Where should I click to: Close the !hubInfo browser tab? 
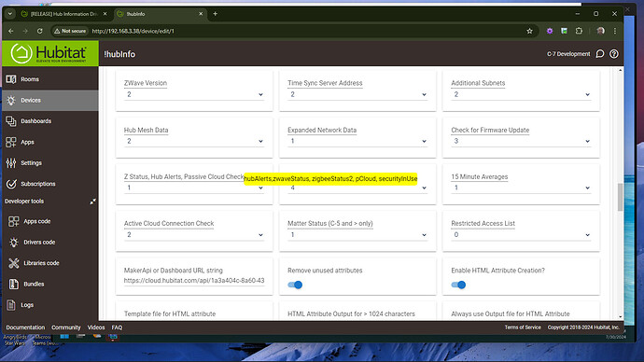(x=201, y=14)
